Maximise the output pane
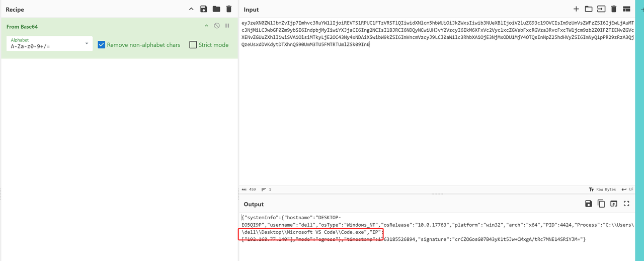The image size is (644, 261). point(626,204)
